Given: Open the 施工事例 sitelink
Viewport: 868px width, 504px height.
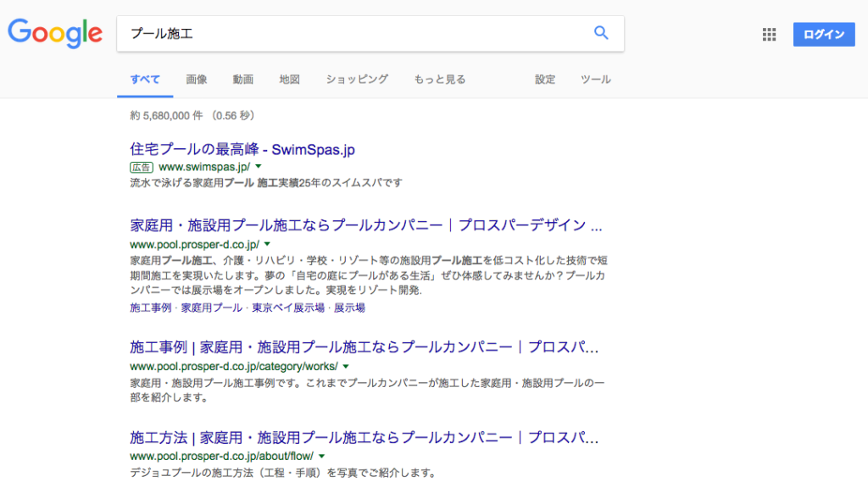Looking at the screenshot, I should click(x=151, y=307).
